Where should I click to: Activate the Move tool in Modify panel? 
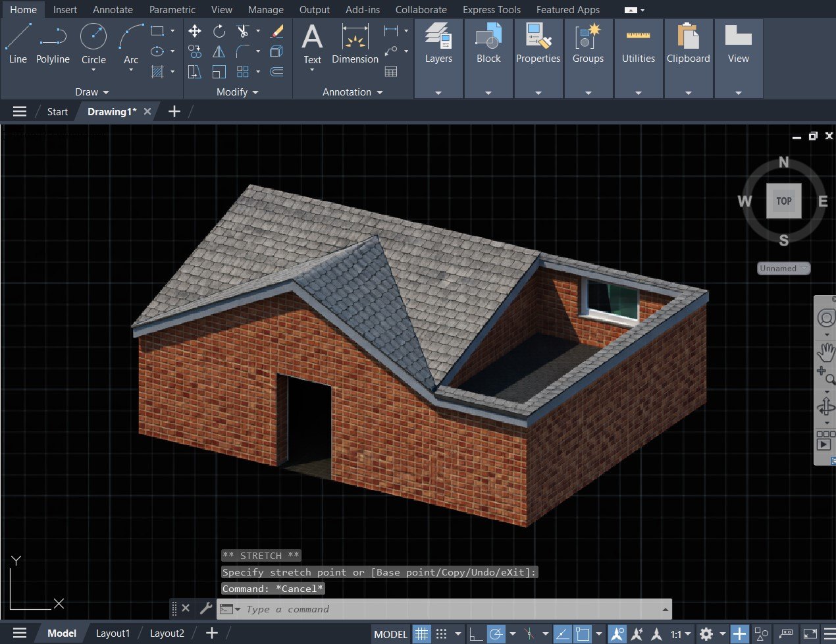[194, 31]
